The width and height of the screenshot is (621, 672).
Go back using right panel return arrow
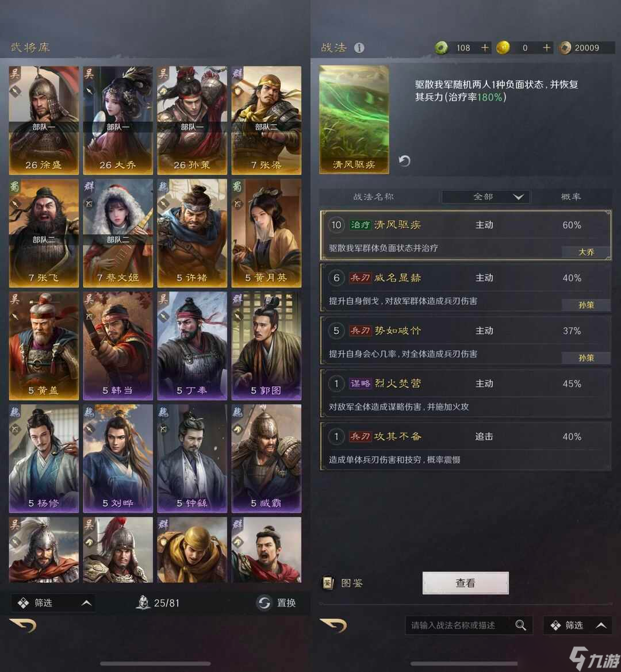pos(333,625)
